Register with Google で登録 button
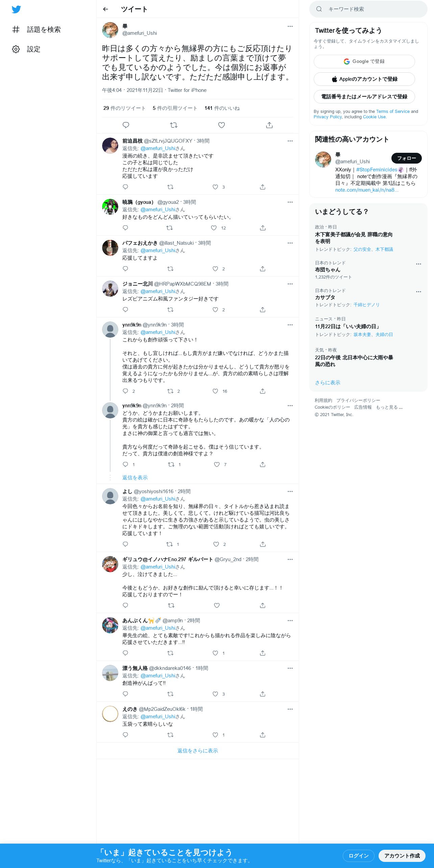Viewport: 434px width, 868px height. 364,62
